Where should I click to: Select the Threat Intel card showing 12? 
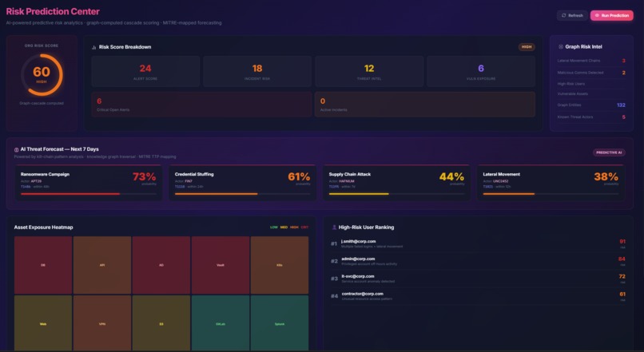tap(369, 71)
